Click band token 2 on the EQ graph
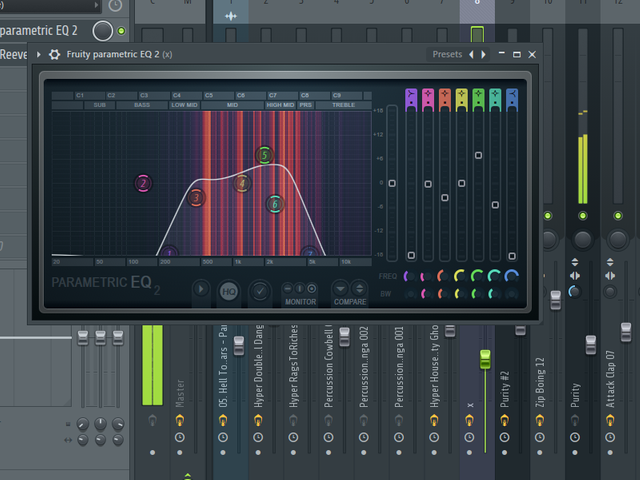 point(143,184)
